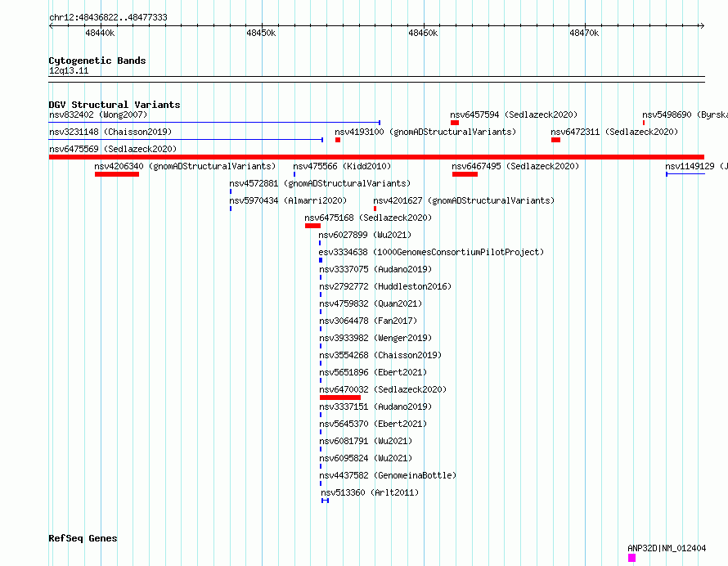This screenshot has width=728, height=566.
Task: Open nsv6475569 (Sedlazeck2020) variant label
Action: pyautogui.click(x=113, y=149)
